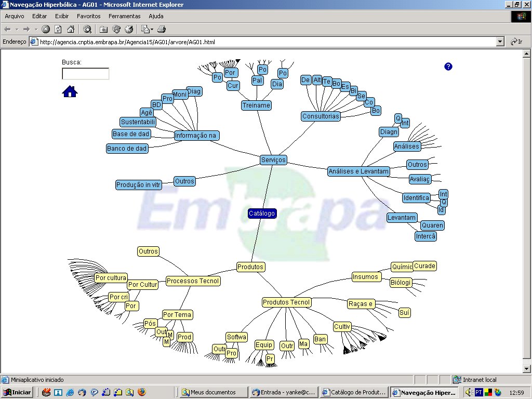This screenshot has height=399, width=532.
Task: Open the Mail button dropdown arrow
Action: pyautogui.click(x=152, y=30)
